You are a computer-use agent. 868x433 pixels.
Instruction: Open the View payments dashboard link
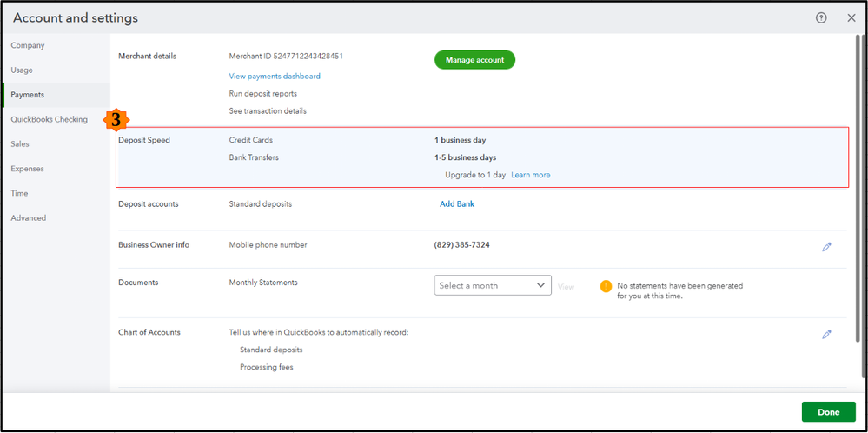(275, 77)
